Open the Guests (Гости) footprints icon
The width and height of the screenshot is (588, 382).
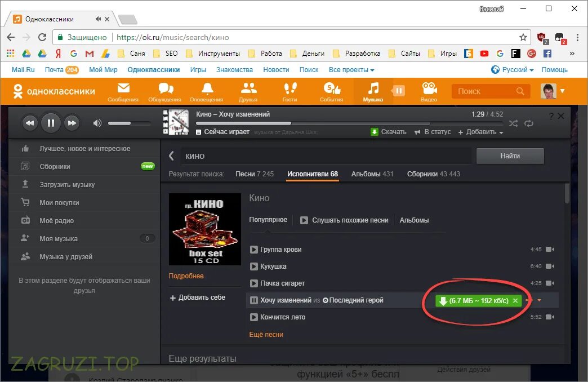tap(290, 92)
